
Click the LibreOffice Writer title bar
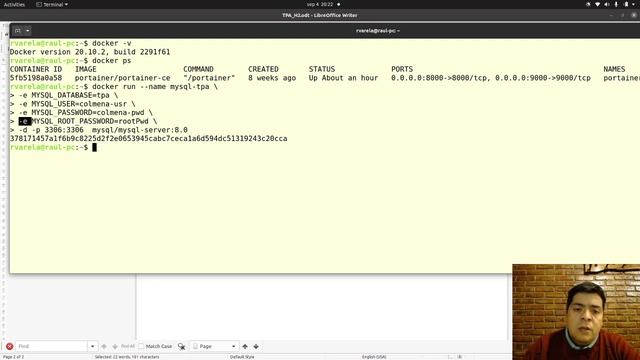point(320,15)
